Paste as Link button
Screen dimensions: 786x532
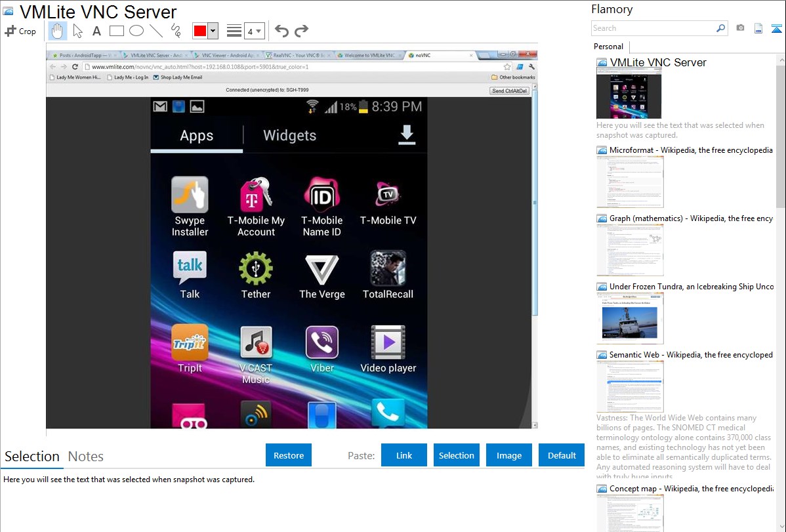coord(404,455)
